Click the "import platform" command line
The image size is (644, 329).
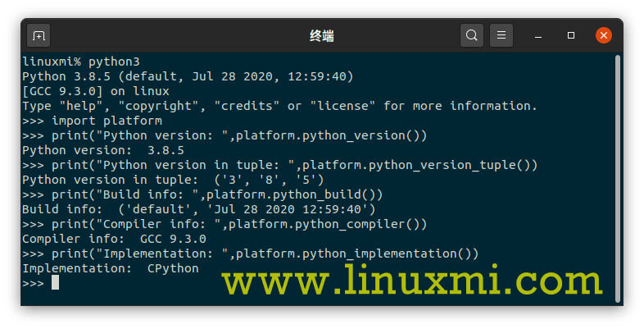[92, 121]
